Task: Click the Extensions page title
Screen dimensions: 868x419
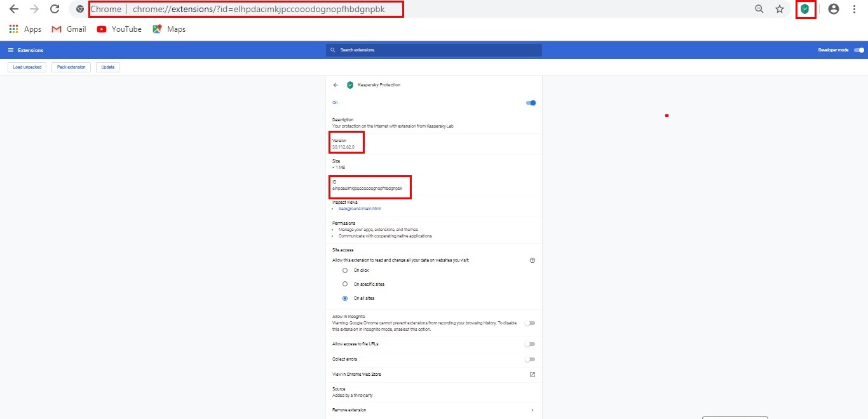Action: 31,50
